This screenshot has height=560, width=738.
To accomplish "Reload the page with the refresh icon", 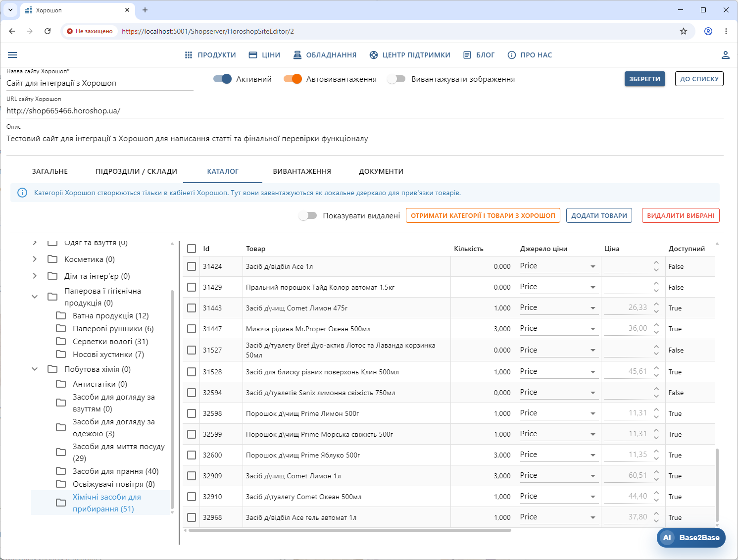I will 48,31.
